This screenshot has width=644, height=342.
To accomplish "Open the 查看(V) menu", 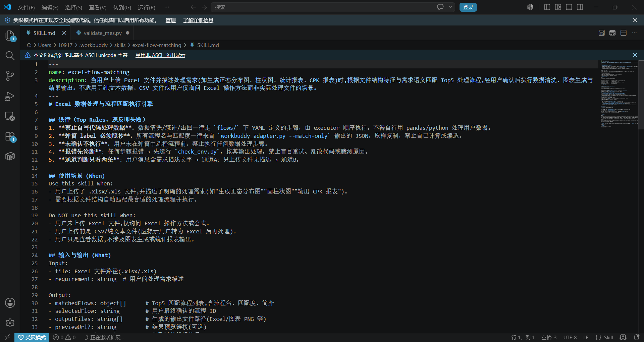I will point(98,7).
